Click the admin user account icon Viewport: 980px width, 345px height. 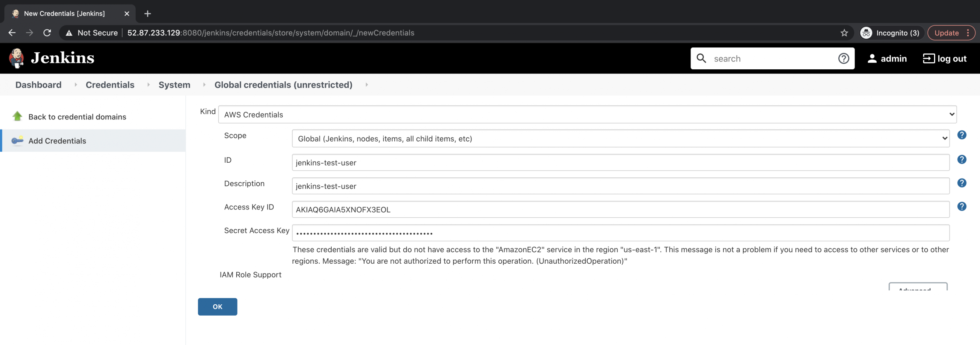tap(872, 58)
